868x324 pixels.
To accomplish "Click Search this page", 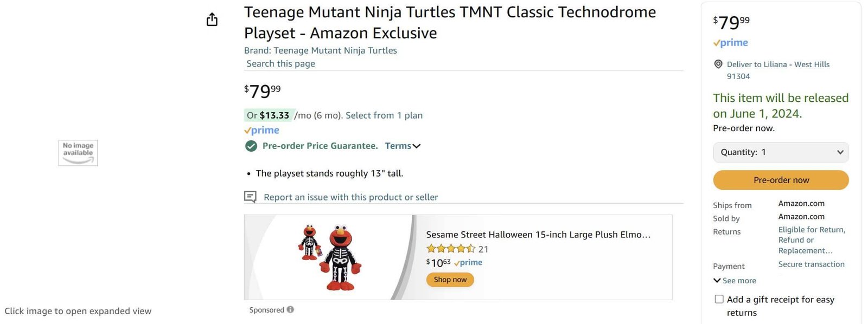I will click(x=280, y=63).
